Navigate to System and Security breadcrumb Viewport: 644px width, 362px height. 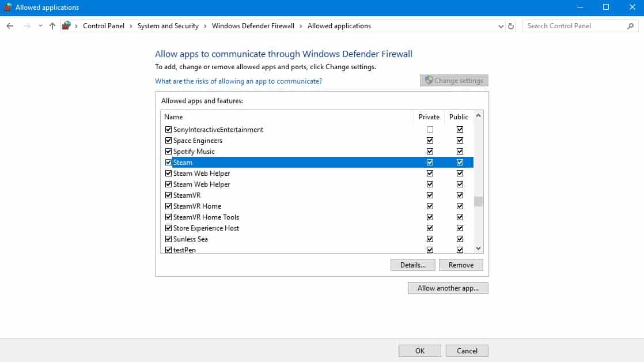coord(168,26)
